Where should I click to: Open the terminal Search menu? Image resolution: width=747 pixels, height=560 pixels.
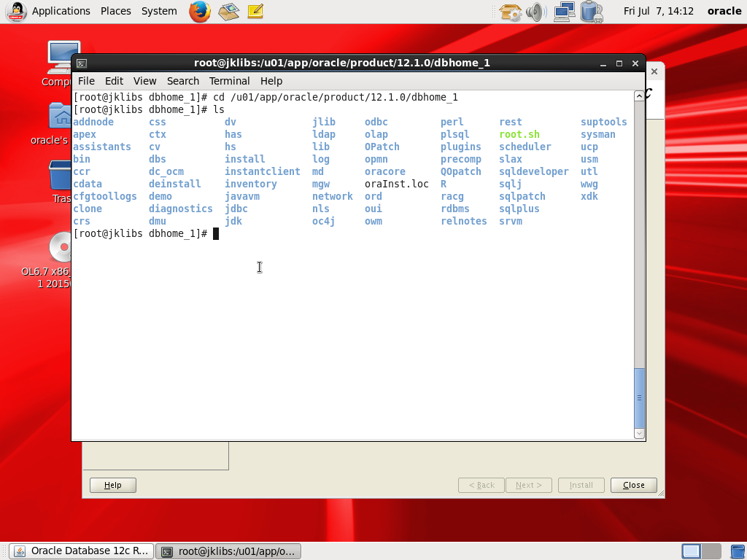(x=183, y=81)
